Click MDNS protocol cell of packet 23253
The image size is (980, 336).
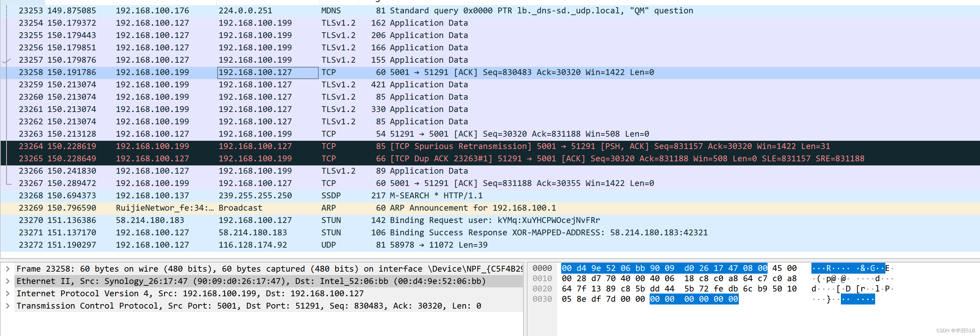pyautogui.click(x=331, y=11)
